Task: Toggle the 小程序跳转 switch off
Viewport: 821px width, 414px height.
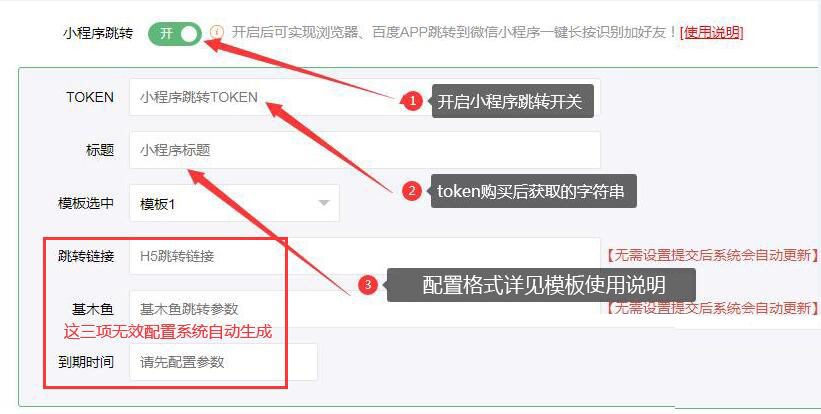Action: pyautogui.click(x=175, y=34)
